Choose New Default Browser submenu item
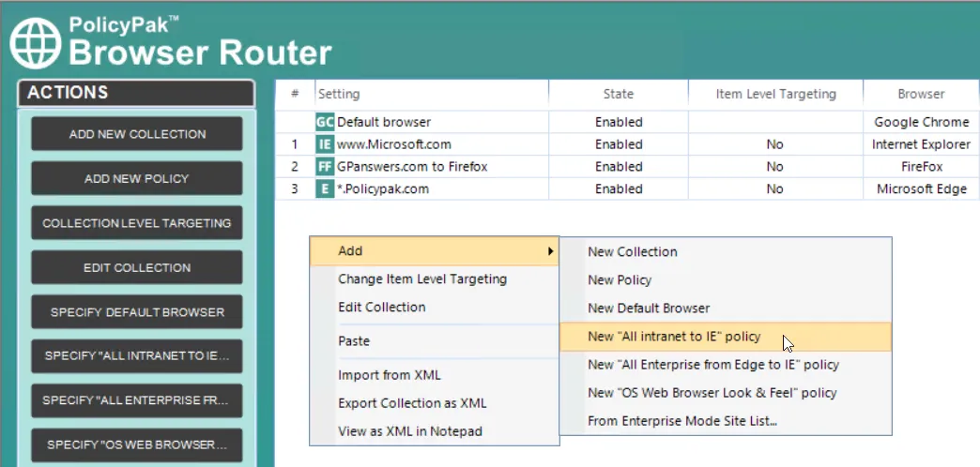The image size is (980, 467). click(725, 308)
